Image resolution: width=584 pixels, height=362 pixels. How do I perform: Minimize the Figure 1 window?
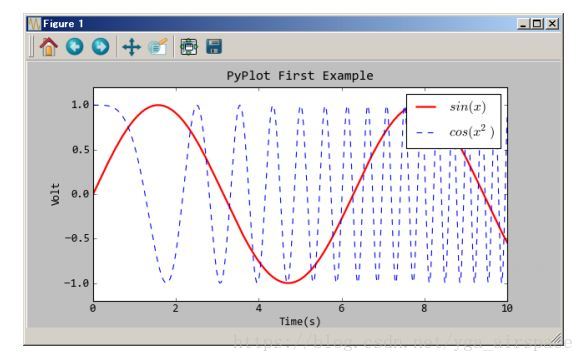[523, 24]
